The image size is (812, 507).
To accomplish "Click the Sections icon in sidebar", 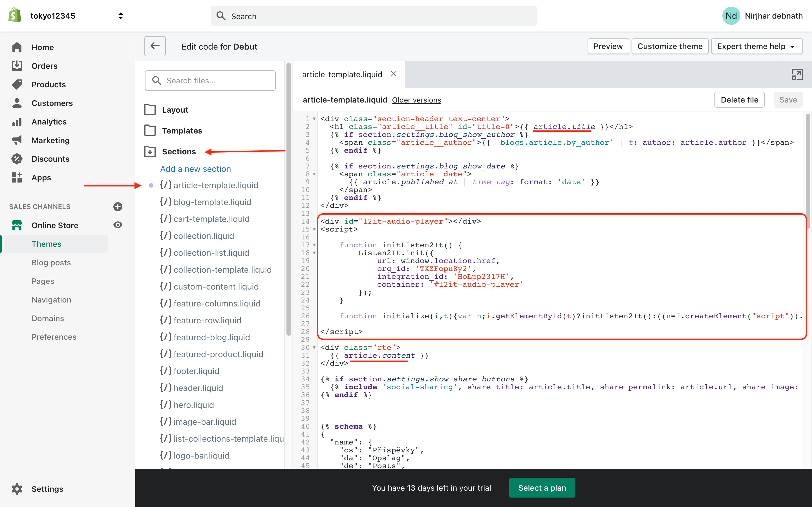I will click(150, 151).
